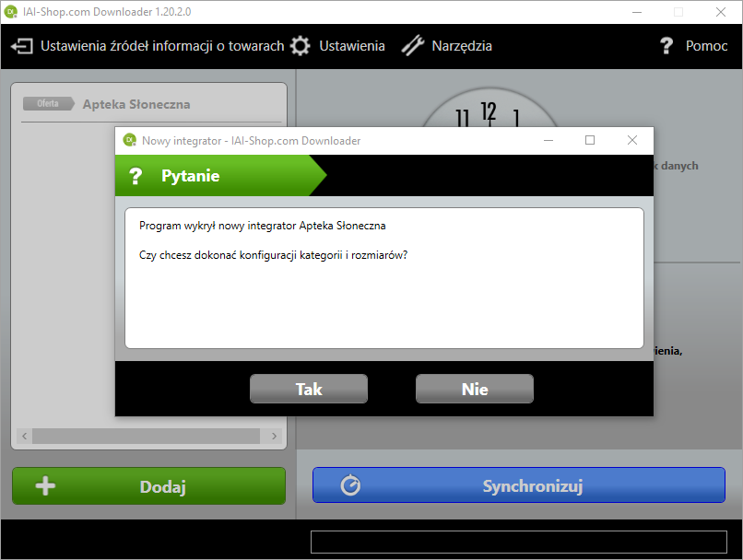
Task: Open Ustawienia źródeł informacji o towarach
Action: (x=162, y=46)
